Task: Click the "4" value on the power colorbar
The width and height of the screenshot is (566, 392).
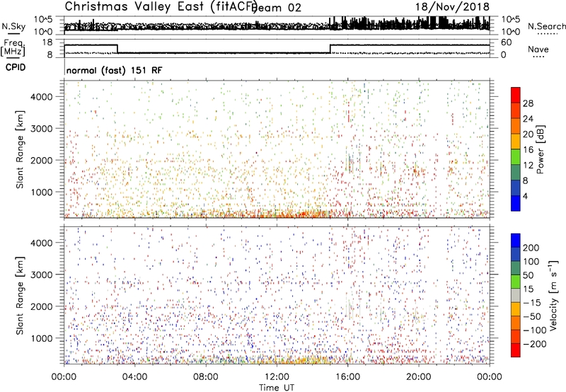Action: click(525, 197)
